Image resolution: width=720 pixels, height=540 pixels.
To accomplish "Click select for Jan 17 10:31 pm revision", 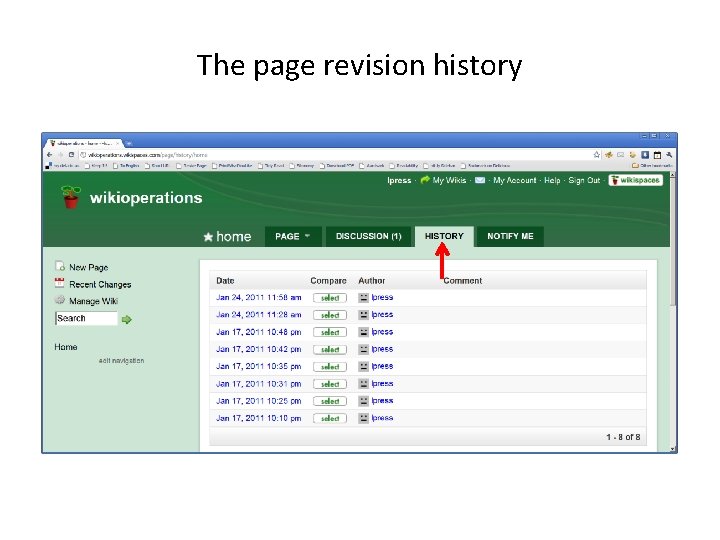I will tap(330, 384).
